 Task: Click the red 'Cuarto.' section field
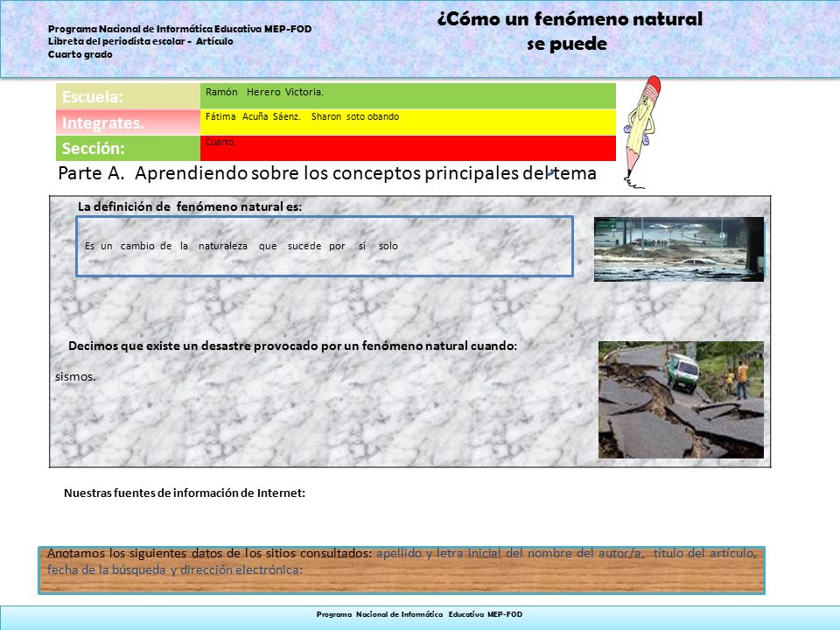408,148
